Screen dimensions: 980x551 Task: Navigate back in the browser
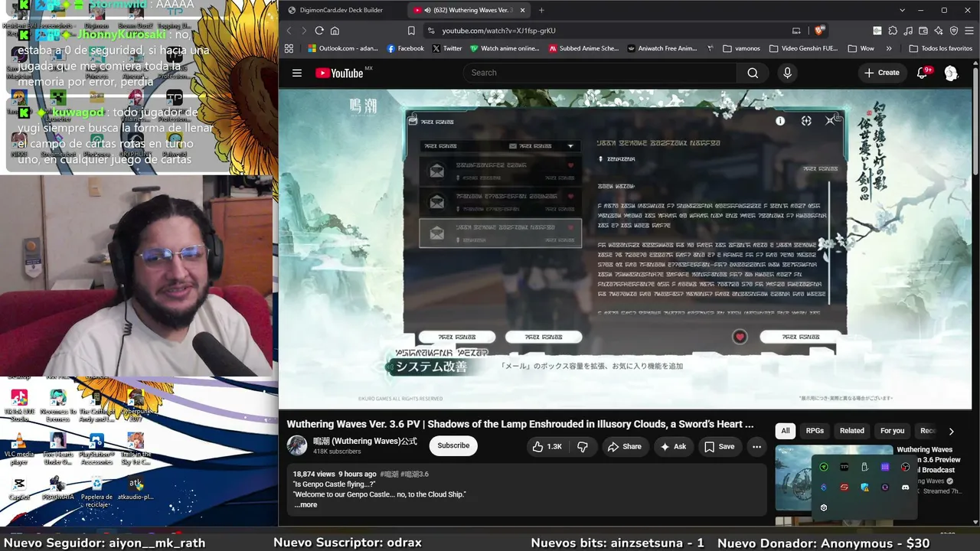click(289, 31)
